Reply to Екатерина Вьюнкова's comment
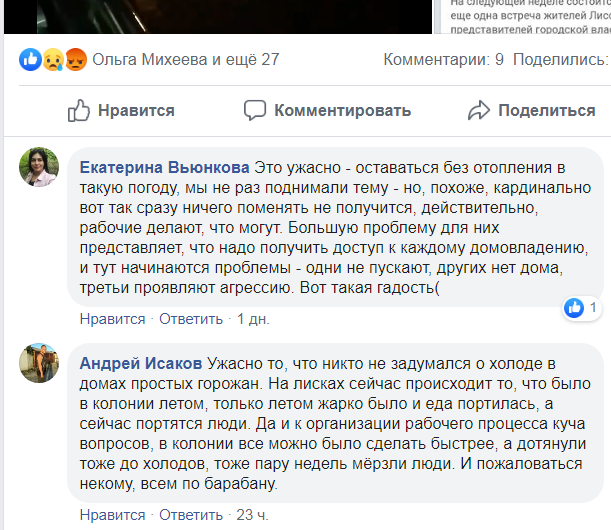 tap(191, 319)
